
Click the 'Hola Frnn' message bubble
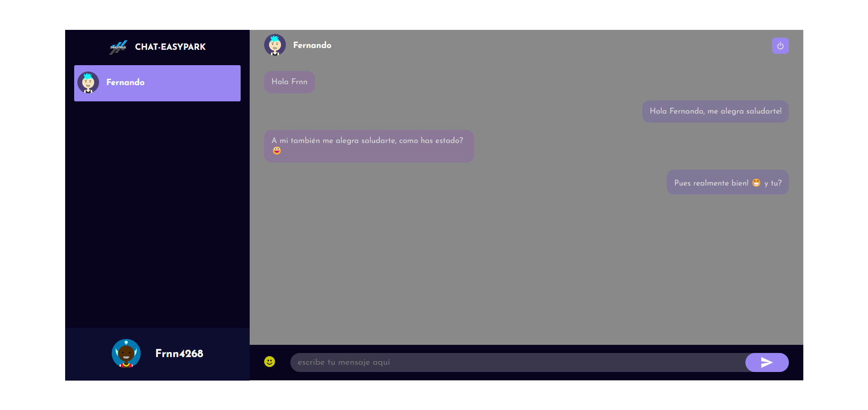pyautogui.click(x=289, y=82)
